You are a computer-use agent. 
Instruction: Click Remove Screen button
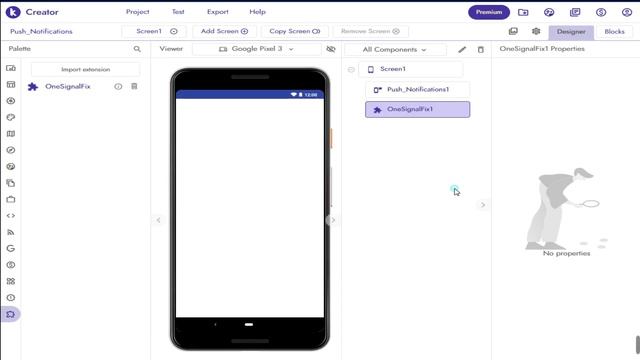pyautogui.click(x=370, y=31)
